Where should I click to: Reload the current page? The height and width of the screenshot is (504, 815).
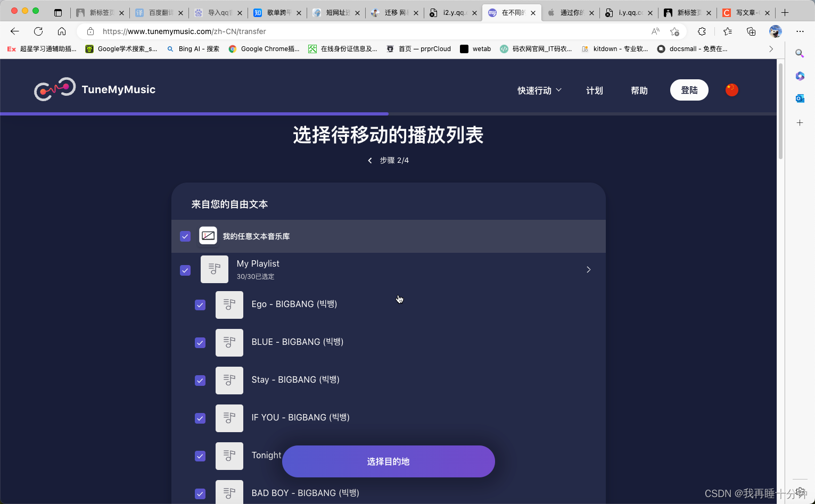[x=38, y=31]
